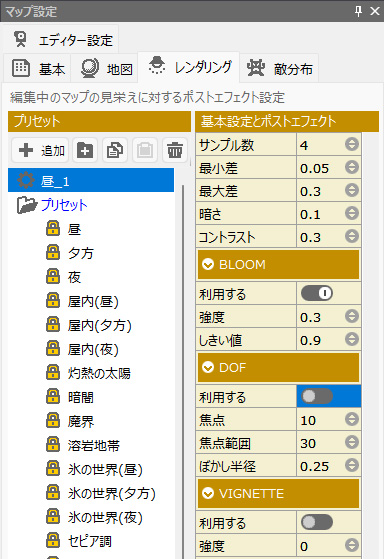
Task: Adjust 焦点 spinner
Action: click(x=352, y=419)
